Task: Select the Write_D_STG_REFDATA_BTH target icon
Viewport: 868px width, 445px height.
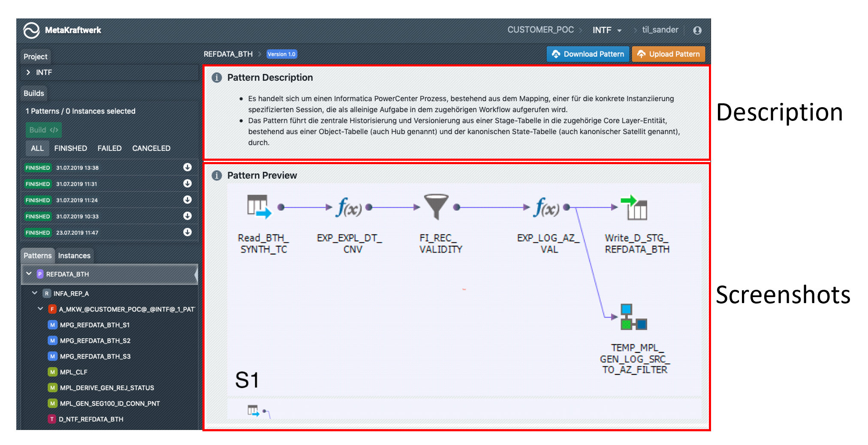Action: coord(634,207)
